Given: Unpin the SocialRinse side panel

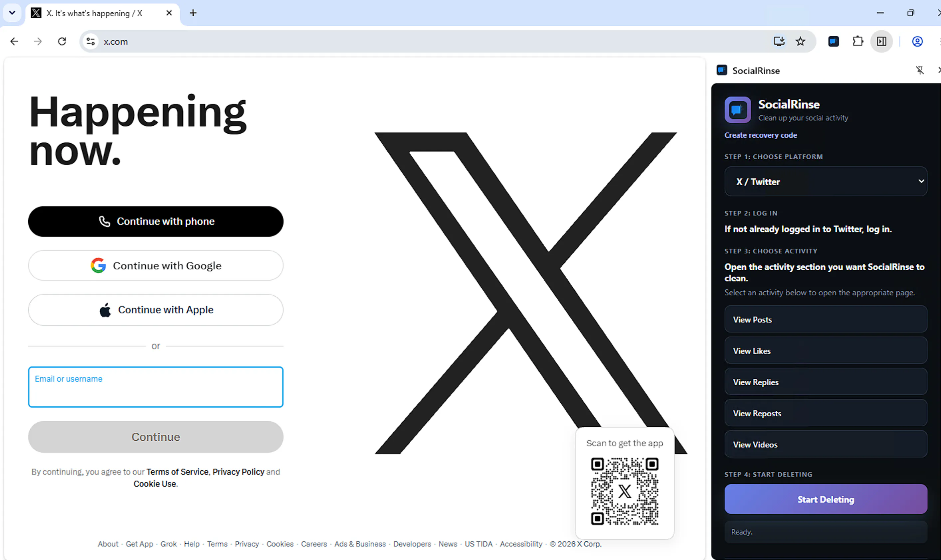Looking at the screenshot, I should tap(920, 70).
